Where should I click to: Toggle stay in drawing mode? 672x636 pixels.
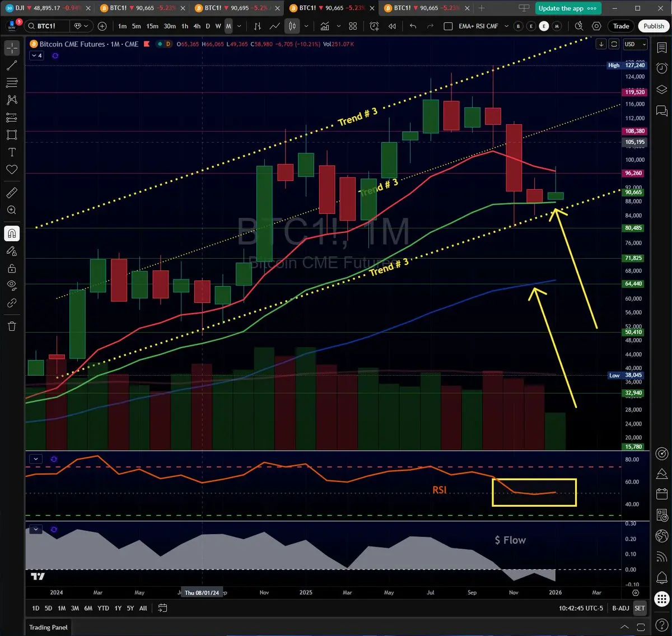[12, 251]
